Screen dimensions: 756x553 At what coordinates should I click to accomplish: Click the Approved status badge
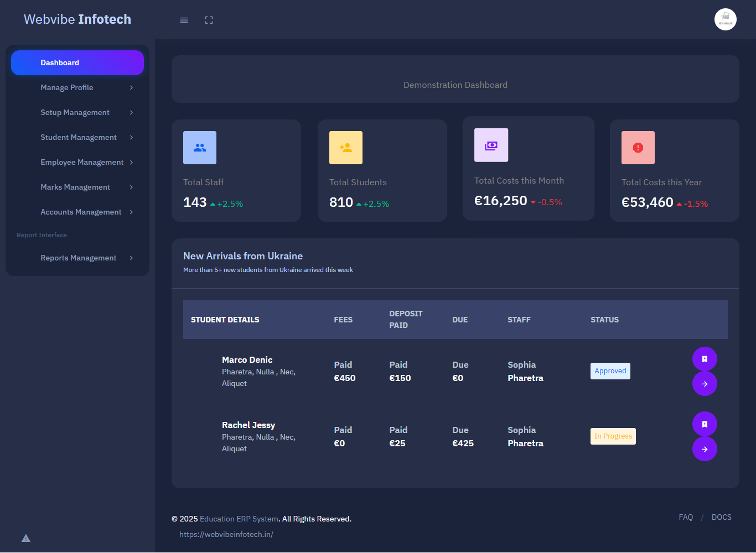point(610,371)
